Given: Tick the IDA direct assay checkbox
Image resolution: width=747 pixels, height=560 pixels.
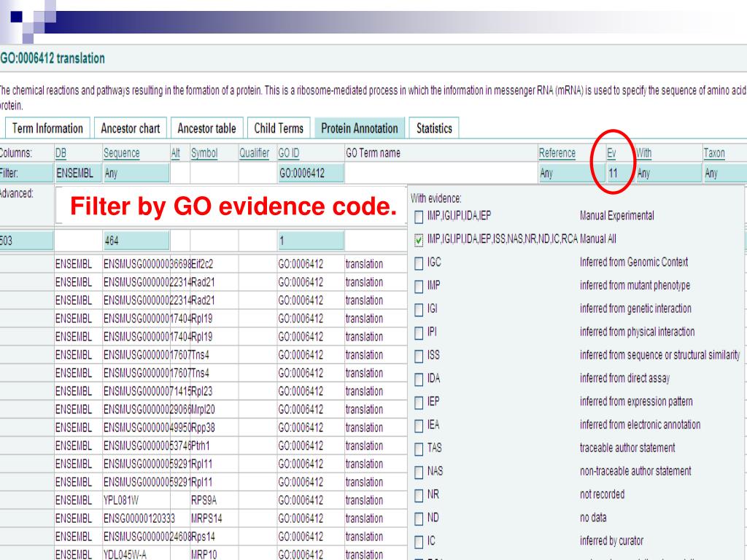Looking at the screenshot, I should 419,380.
